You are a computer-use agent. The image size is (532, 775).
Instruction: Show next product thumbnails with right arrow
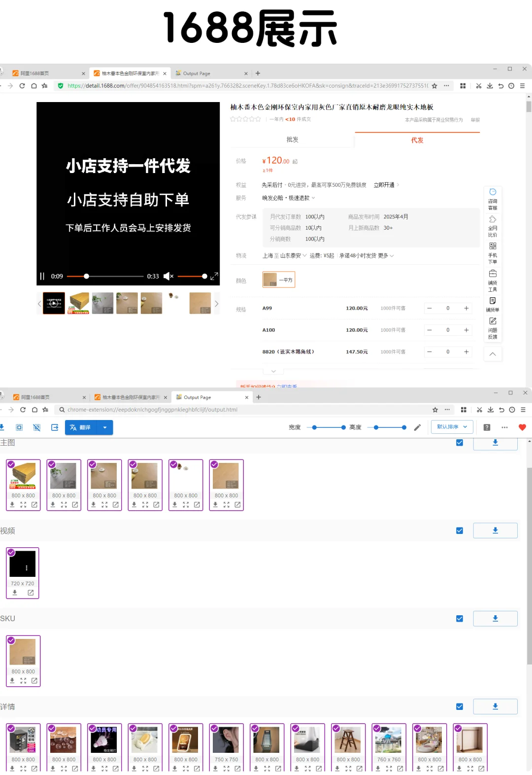(x=216, y=304)
